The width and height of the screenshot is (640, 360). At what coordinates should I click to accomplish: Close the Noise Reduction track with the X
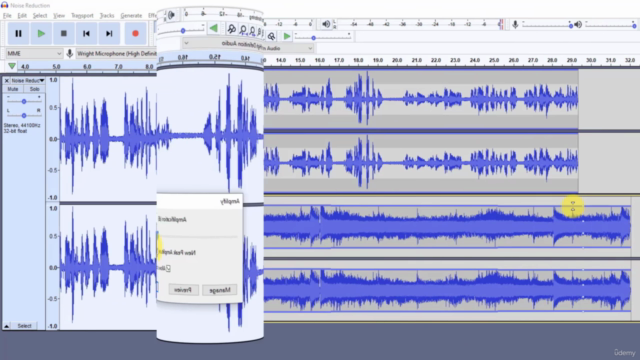tap(7, 81)
